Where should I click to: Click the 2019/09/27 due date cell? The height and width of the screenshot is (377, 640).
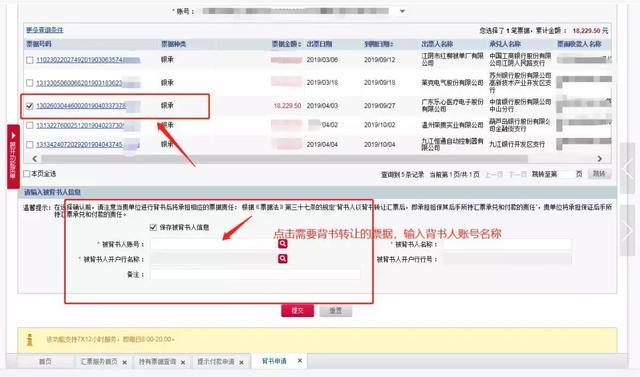(380, 106)
